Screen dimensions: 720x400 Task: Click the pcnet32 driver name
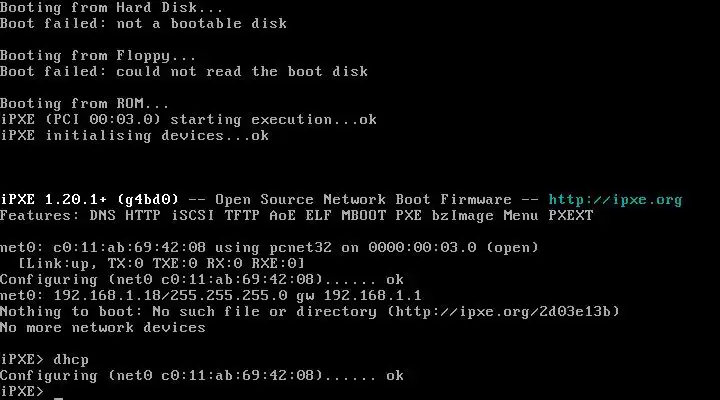(300, 248)
